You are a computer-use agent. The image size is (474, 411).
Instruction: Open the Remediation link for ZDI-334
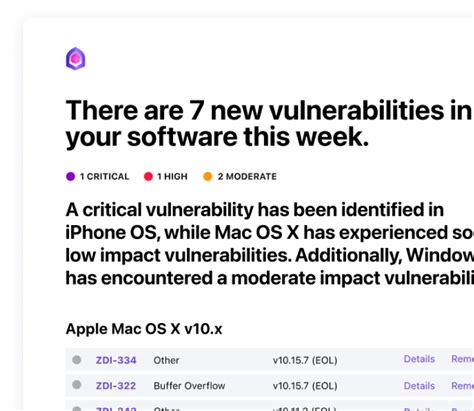click(463, 359)
